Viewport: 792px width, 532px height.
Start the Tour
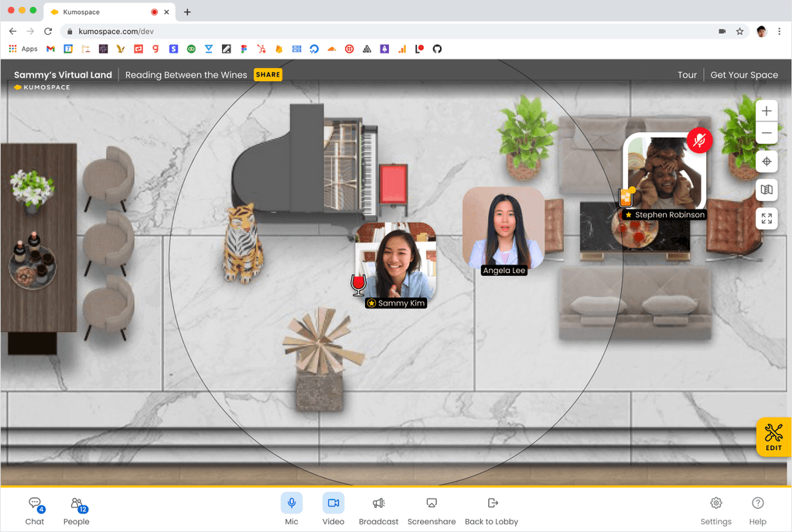pyautogui.click(x=687, y=74)
